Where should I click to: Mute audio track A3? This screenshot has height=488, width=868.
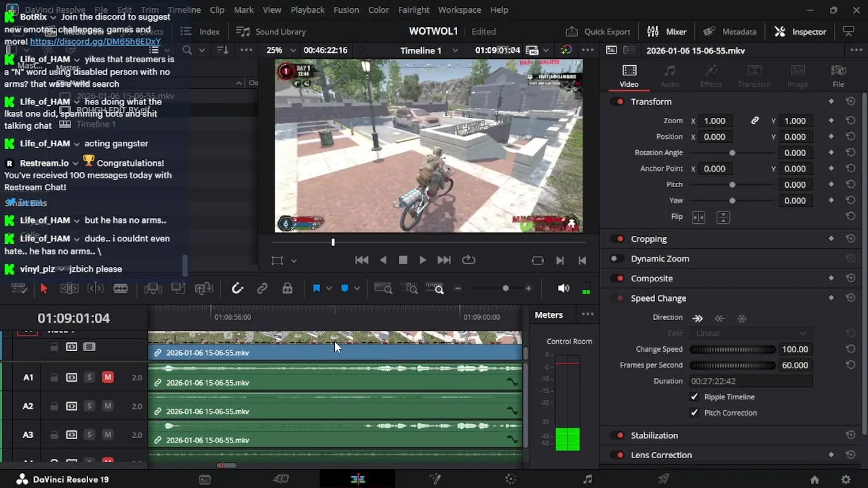pyautogui.click(x=108, y=435)
